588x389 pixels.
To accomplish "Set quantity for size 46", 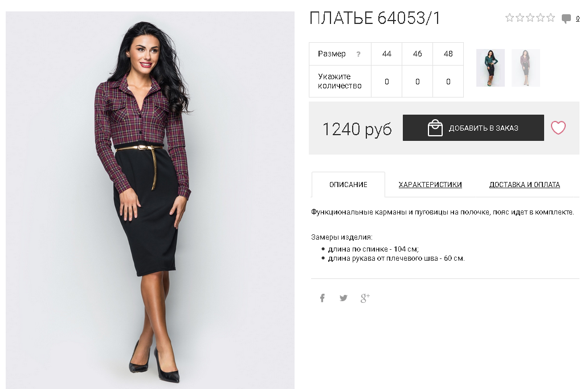I will coord(418,82).
